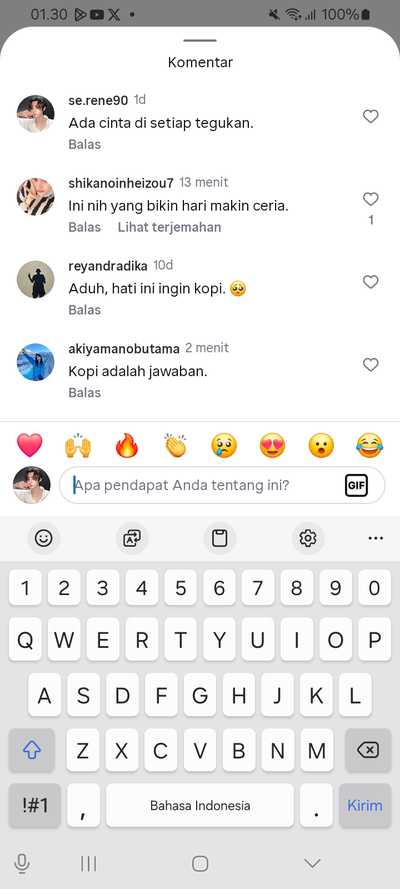Viewport: 400px width, 889px height.
Task: Insert the clapping hands emoji
Action: 176,445
